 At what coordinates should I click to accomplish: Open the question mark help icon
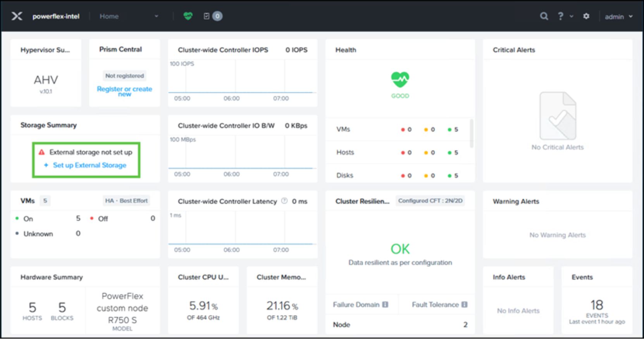(x=561, y=16)
